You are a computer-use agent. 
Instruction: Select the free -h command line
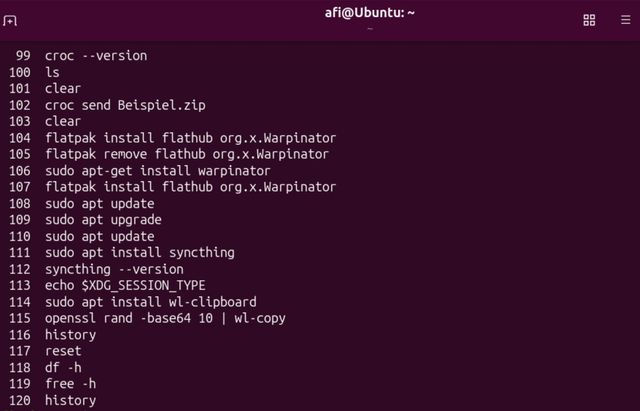[71, 384]
